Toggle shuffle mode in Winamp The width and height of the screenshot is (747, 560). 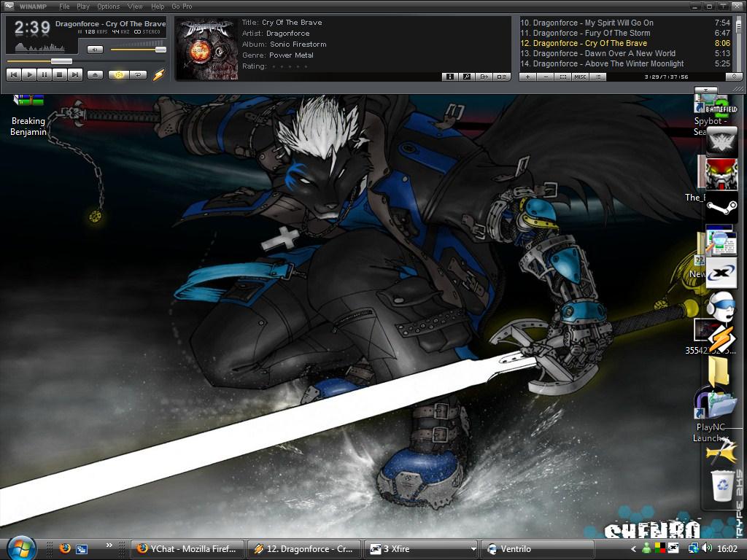point(119,75)
